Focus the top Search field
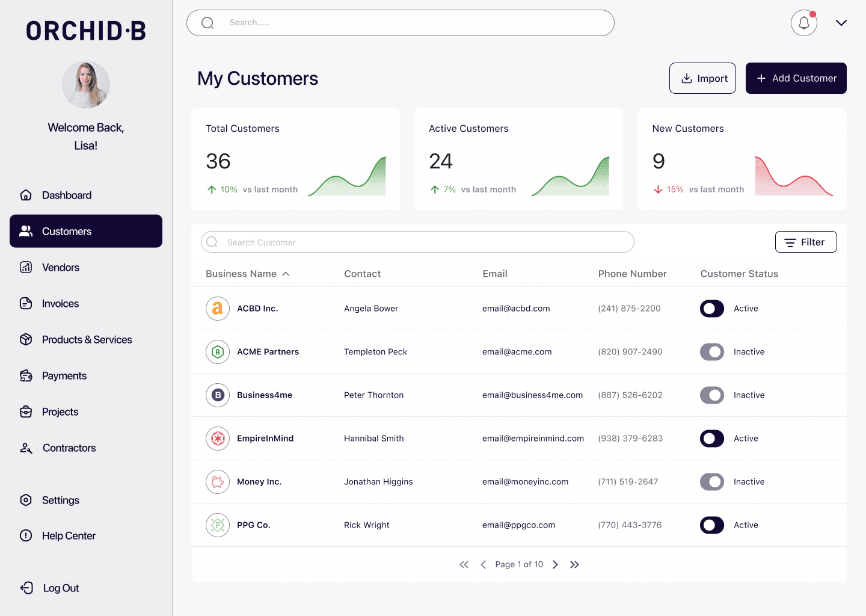Viewport: 866px width, 616px height. [x=401, y=23]
